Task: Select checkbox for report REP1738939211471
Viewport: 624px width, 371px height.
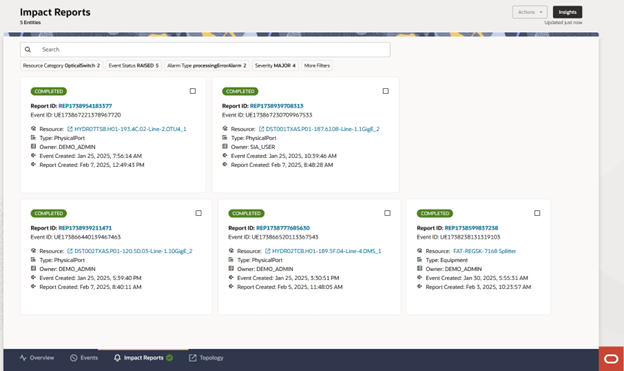Action: click(199, 213)
